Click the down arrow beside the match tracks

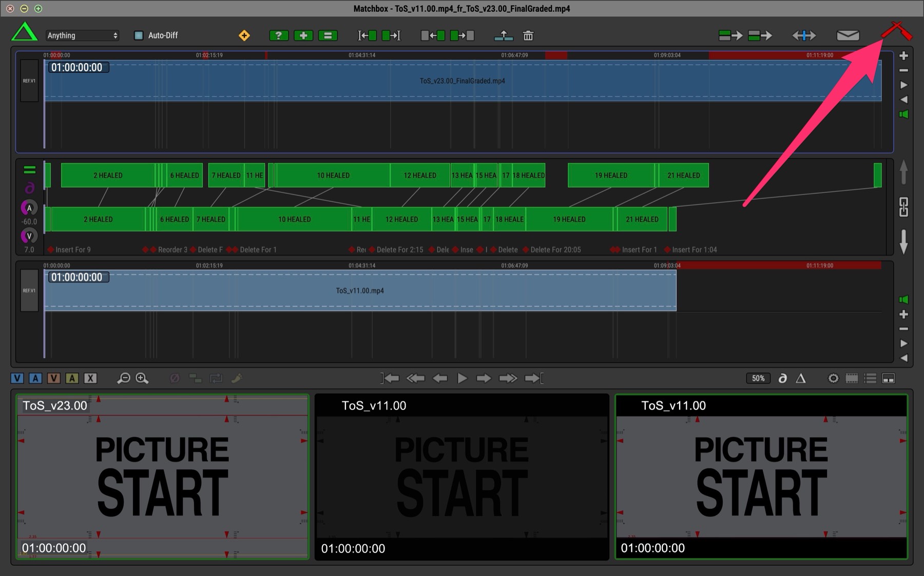(904, 242)
